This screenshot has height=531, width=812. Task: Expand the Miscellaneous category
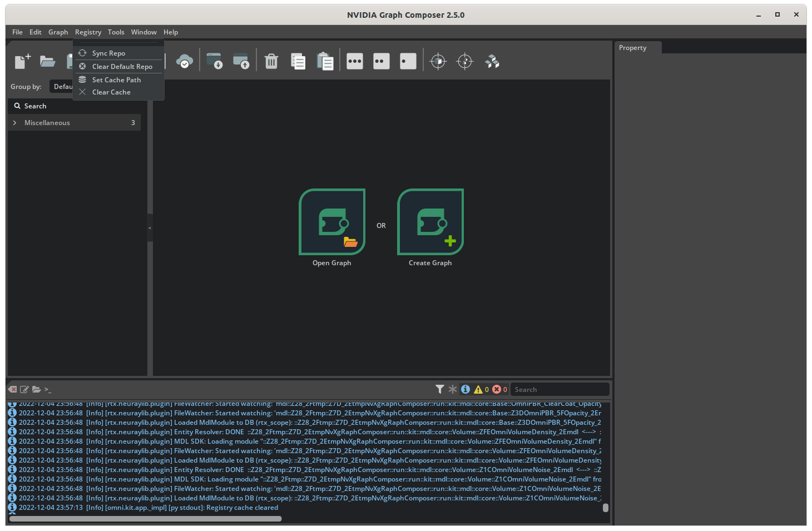click(14, 123)
